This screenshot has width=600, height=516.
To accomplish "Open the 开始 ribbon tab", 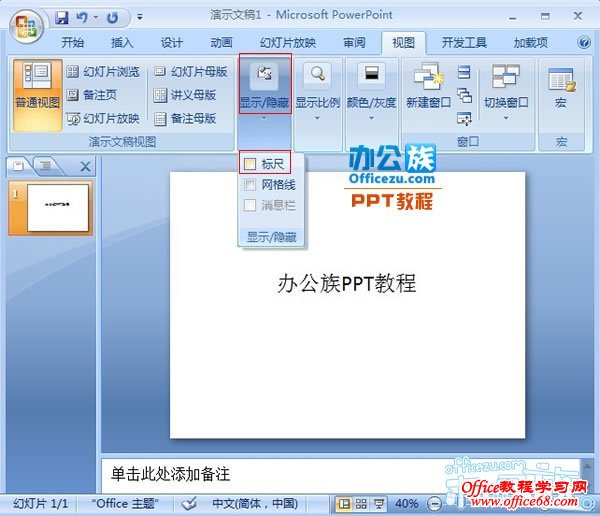I will pyautogui.click(x=73, y=42).
